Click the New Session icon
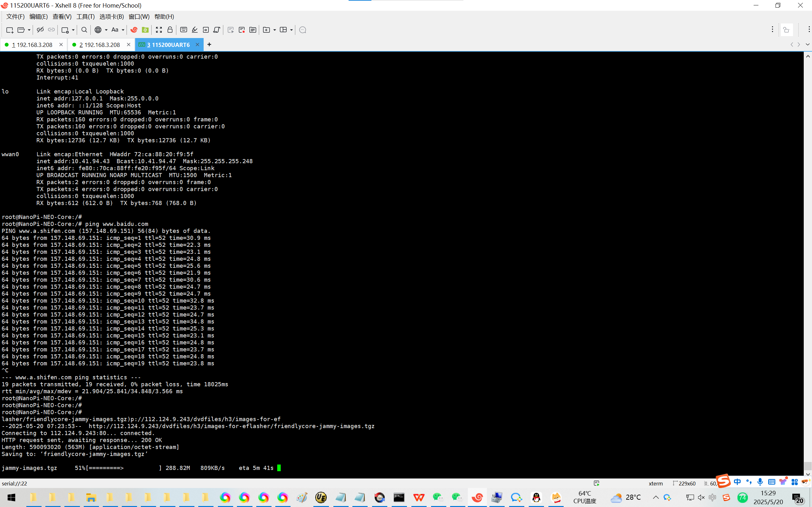The width and height of the screenshot is (812, 507). point(10,30)
